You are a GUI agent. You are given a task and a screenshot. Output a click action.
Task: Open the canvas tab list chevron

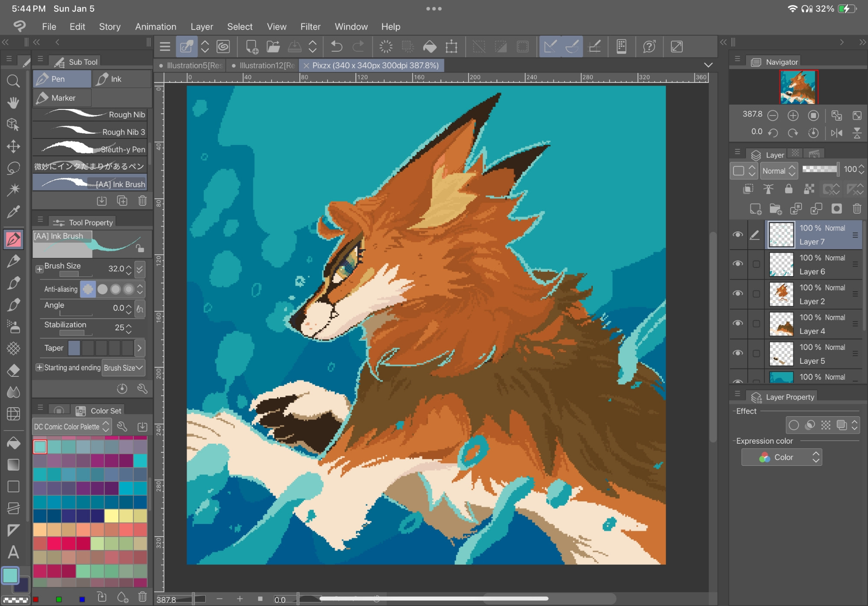click(708, 65)
